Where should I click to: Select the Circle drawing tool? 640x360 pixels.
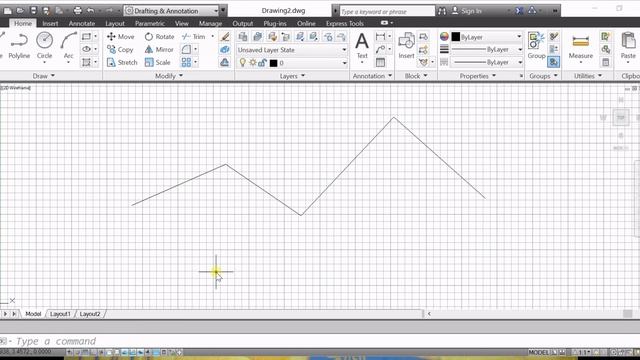tap(44, 46)
